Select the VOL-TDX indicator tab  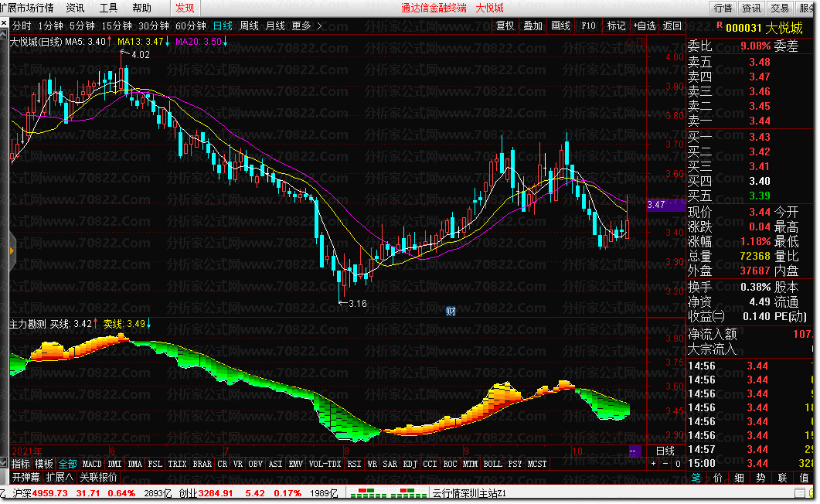click(325, 464)
